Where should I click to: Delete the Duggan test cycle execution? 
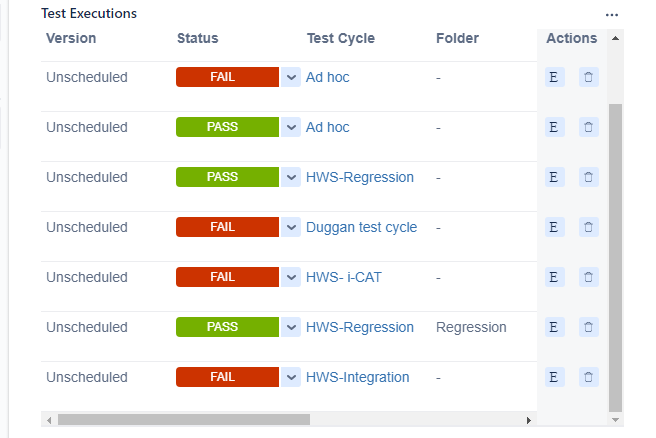(588, 227)
